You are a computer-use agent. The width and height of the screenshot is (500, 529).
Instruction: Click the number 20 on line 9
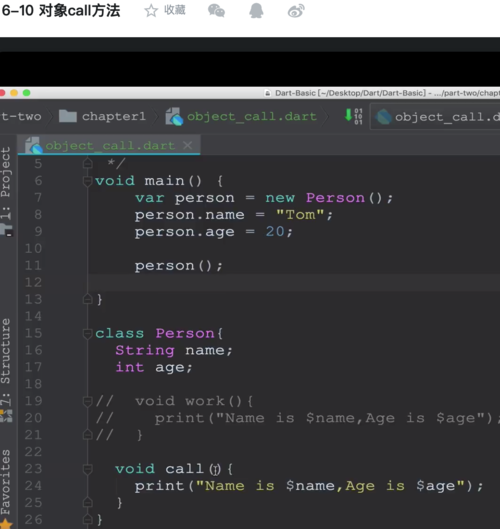(x=275, y=232)
